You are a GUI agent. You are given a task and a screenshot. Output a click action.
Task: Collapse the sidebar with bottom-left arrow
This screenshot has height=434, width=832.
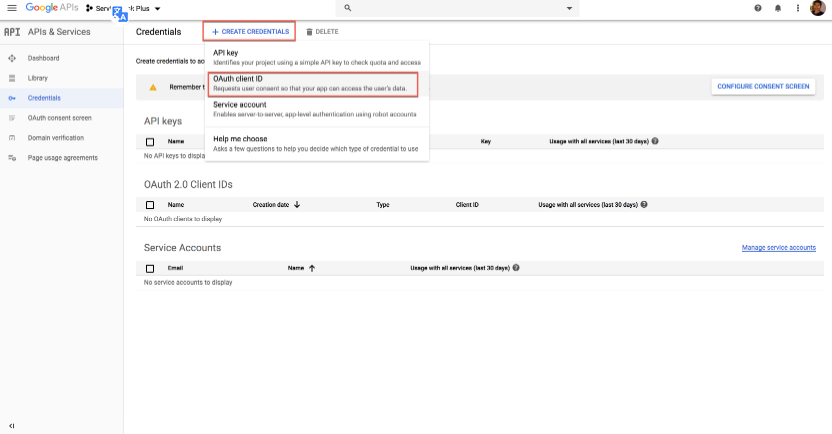[x=12, y=425]
